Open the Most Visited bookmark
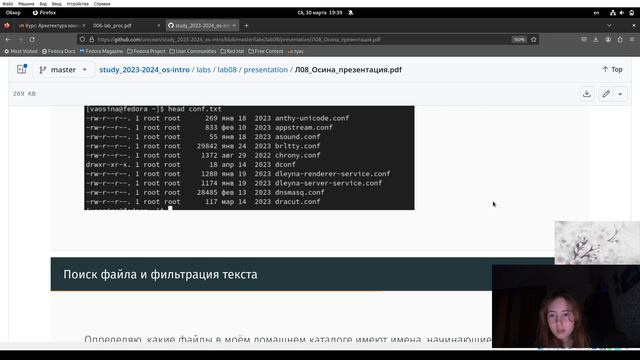The width and height of the screenshot is (640, 360). coord(21,51)
